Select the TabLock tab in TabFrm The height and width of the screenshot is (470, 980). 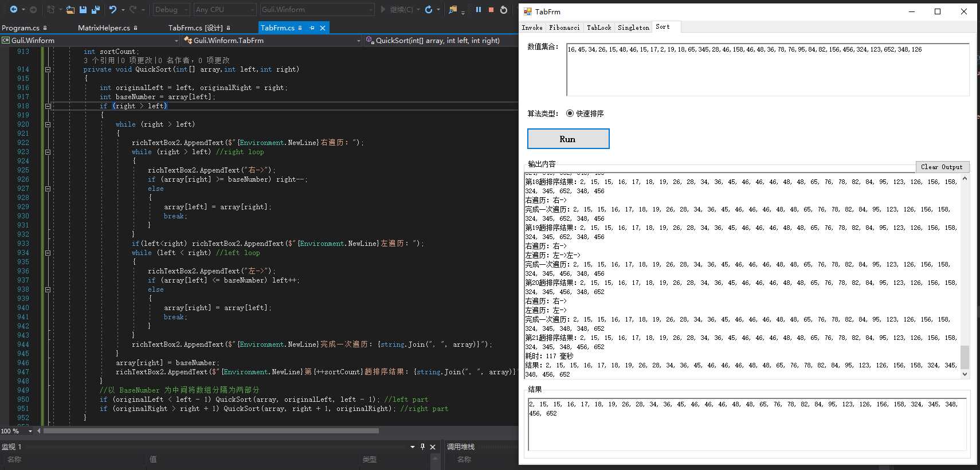point(599,28)
